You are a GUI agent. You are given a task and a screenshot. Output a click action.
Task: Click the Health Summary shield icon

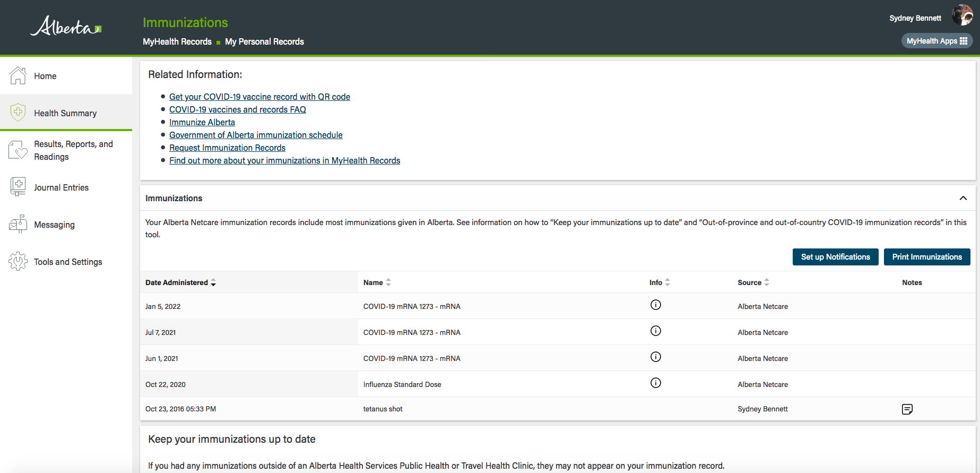click(18, 113)
